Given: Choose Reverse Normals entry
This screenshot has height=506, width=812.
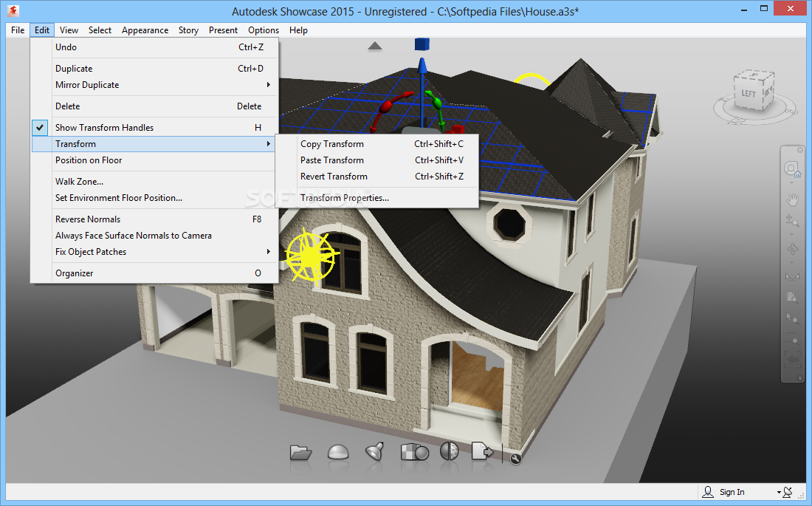Looking at the screenshot, I should pyautogui.click(x=155, y=219).
